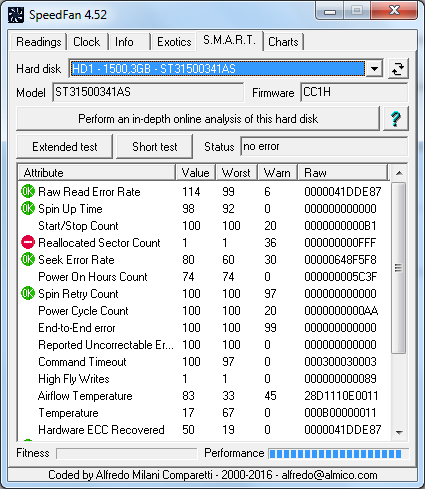Select the Power On Hours Count row
This screenshot has width=425, height=489.
point(204,277)
